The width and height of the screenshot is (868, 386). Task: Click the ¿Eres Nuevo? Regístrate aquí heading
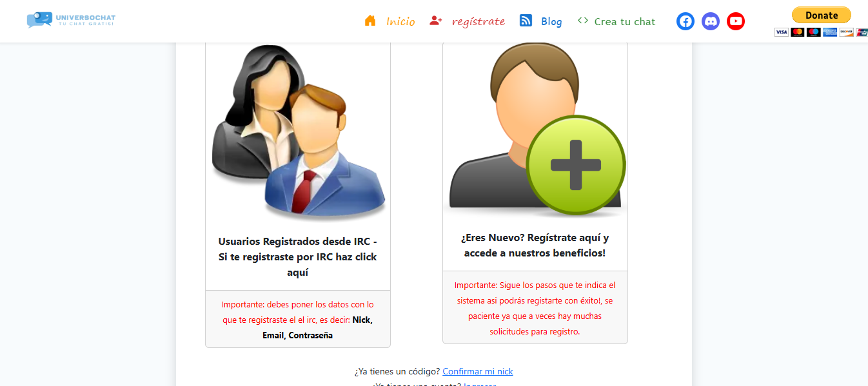[535, 245]
